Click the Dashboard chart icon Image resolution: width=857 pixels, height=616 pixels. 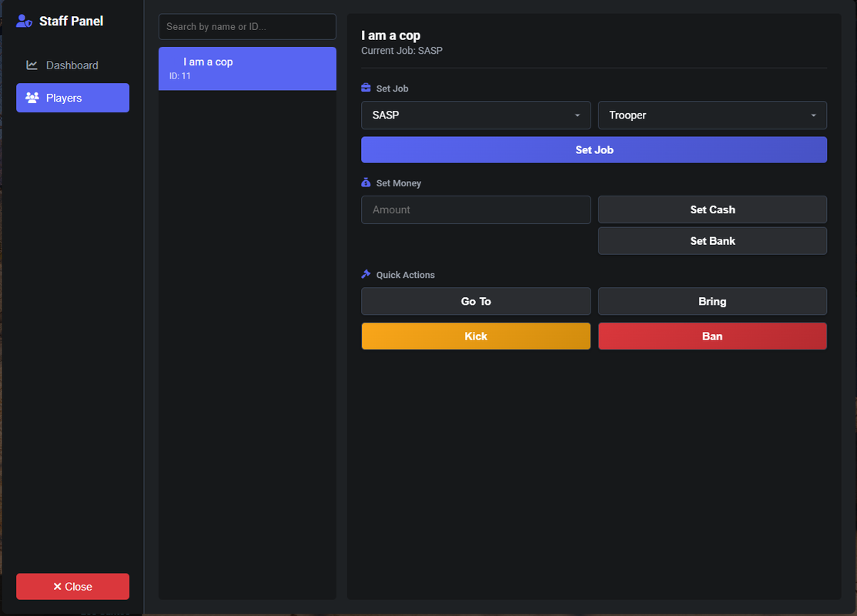point(32,65)
